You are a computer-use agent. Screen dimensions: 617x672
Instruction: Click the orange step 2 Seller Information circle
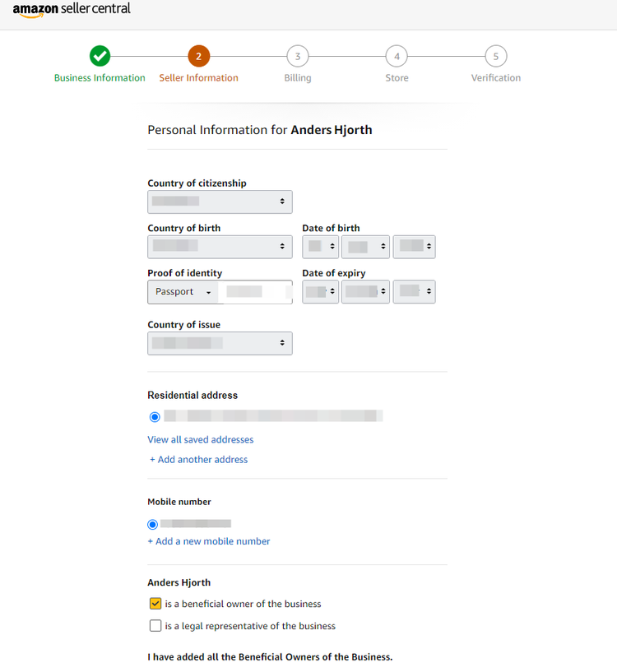(198, 56)
